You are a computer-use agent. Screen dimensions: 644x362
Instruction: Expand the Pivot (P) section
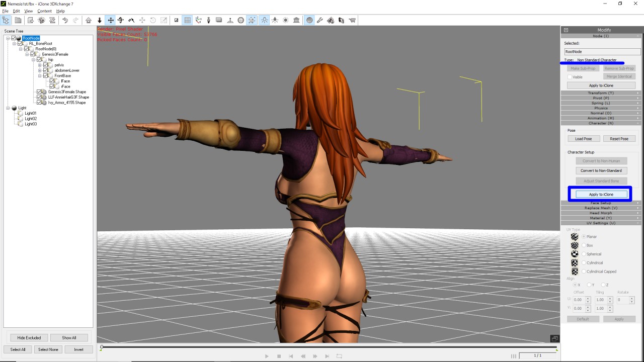(x=601, y=98)
